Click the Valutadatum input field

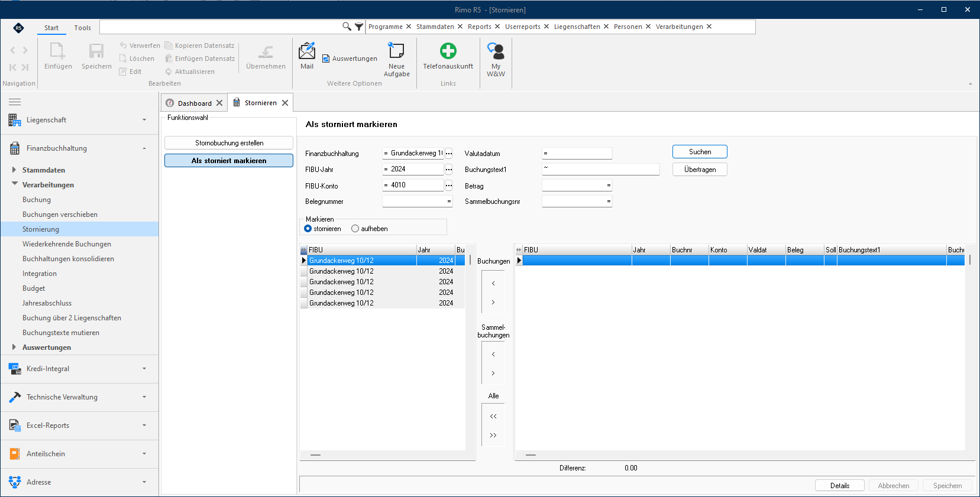(577, 154)
